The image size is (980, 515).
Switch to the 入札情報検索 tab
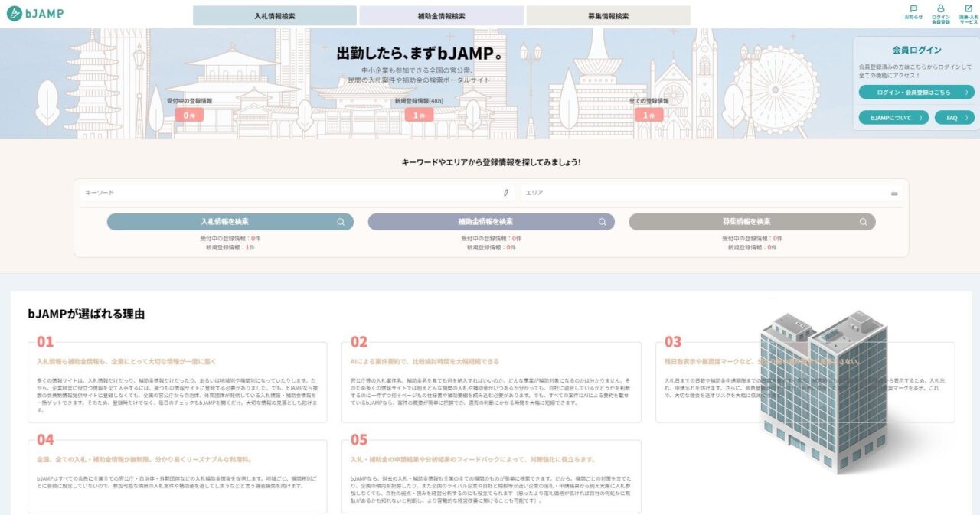pyautogui.click(x=275, y=16)
